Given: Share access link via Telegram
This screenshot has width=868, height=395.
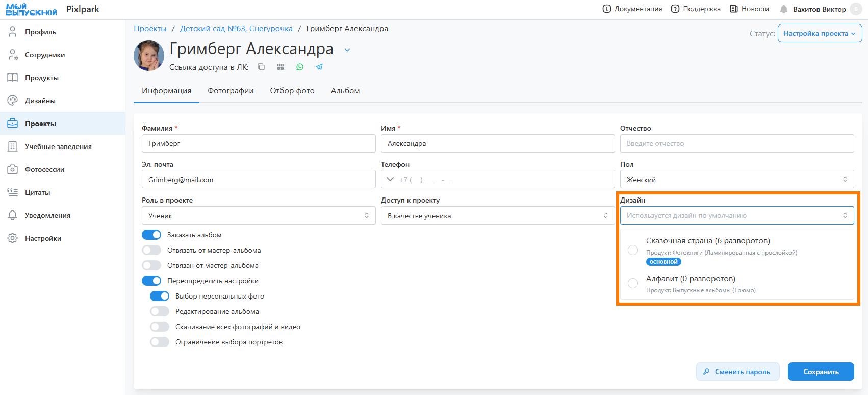Looking at the screenshot, I should click(x=319, y=67).
